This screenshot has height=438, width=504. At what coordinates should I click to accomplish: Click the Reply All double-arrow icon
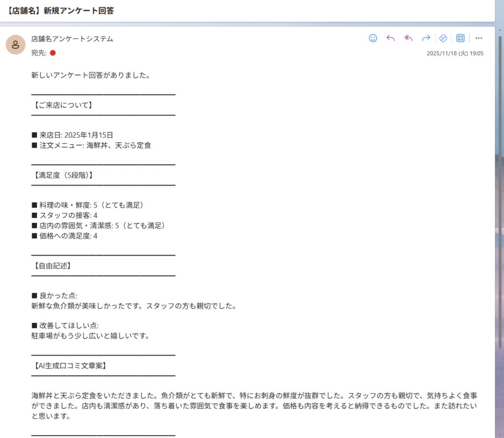(409, 38)
